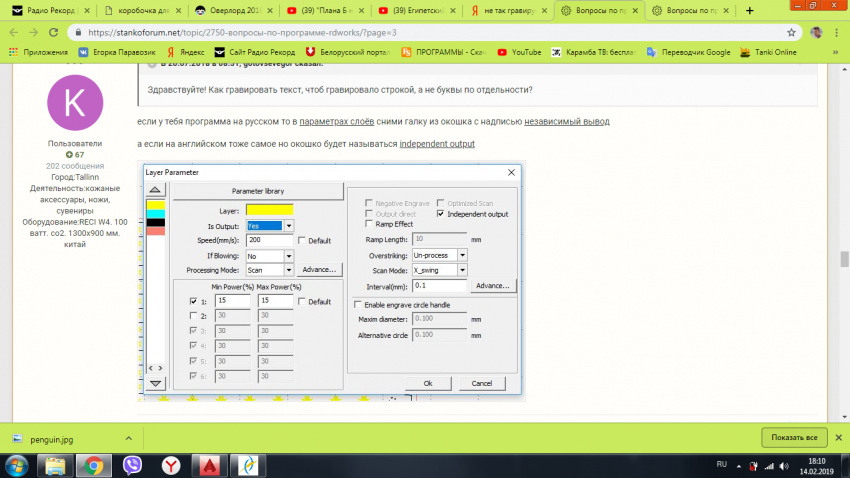
Task: Expand the Scan Mode X_swing dropdown
Action: point(462,270)
